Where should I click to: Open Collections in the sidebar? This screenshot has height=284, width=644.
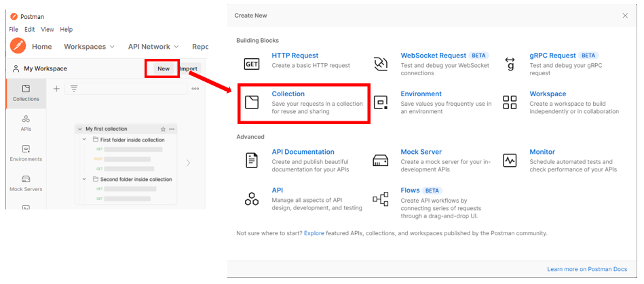pos(26,93)
